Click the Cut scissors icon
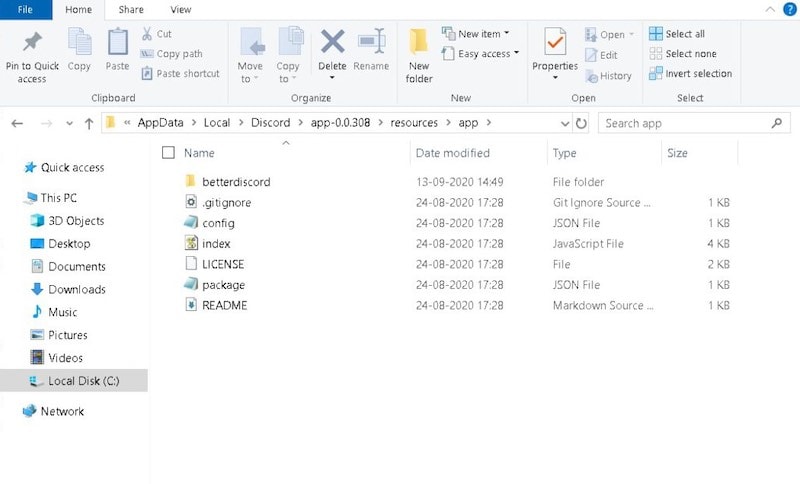 pos(147,34)
